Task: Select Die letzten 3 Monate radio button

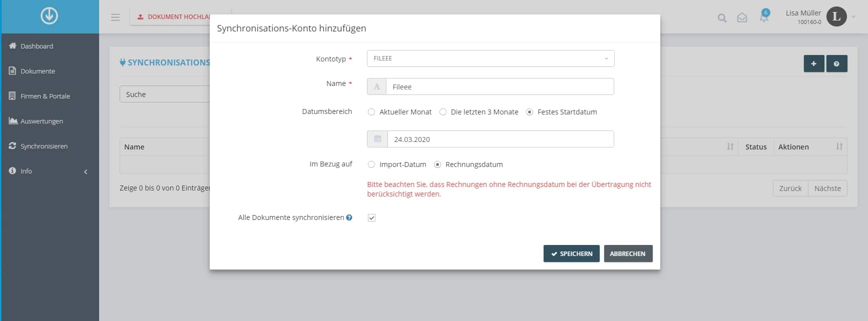Action: coord(443,112)
